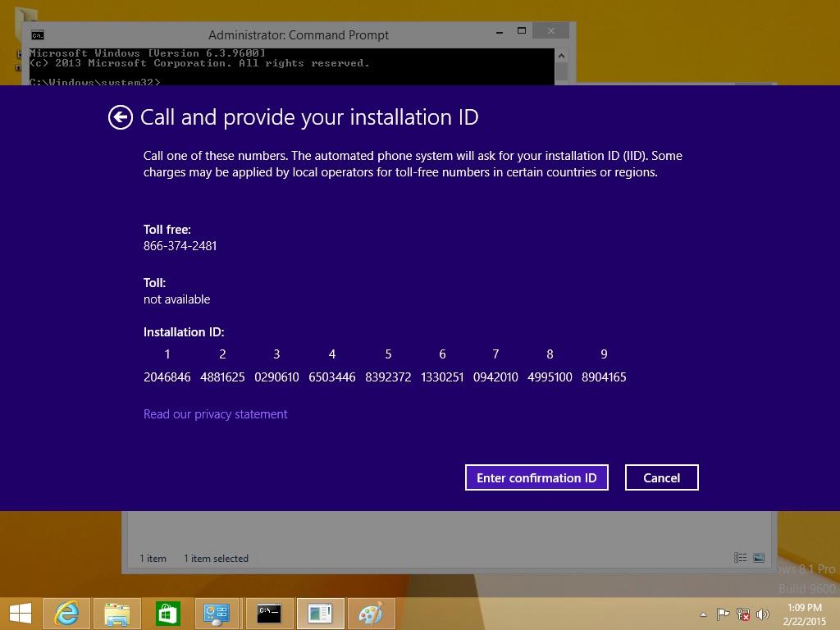The image size is (840, 630).
Task: Open the Control Panel taskbar icon
Action: (x=218, y=614)
